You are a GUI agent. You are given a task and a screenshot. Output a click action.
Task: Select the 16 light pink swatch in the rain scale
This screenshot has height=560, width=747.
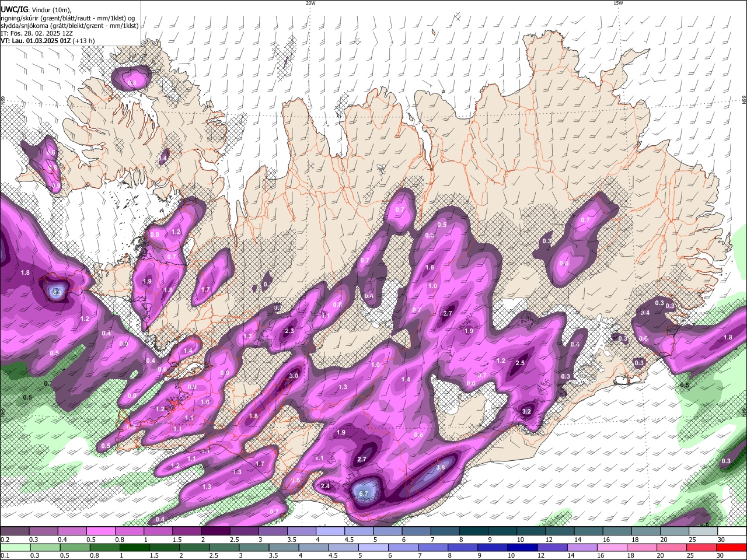[x=611, y=547]
